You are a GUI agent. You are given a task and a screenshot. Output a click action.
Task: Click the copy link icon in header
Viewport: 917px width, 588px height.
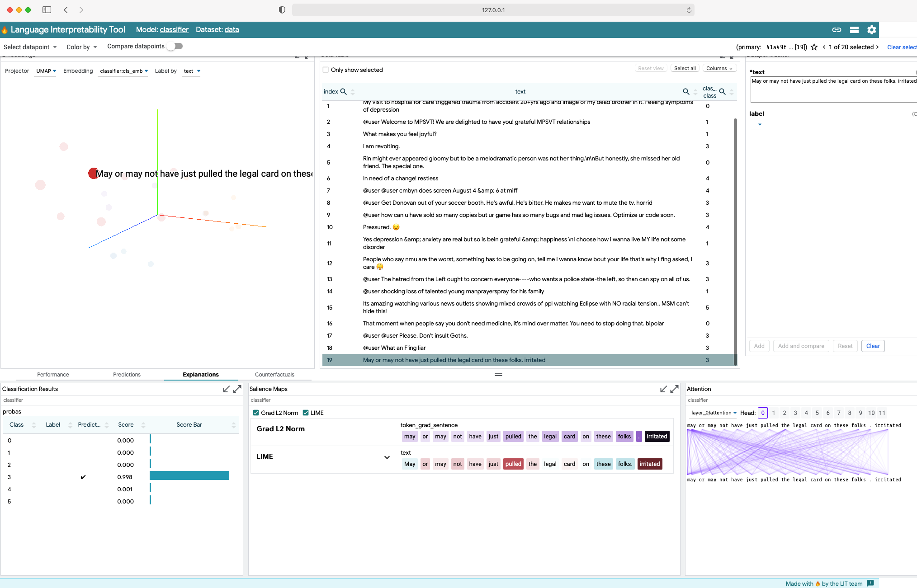pyautogui.click(x=837, y=30)
